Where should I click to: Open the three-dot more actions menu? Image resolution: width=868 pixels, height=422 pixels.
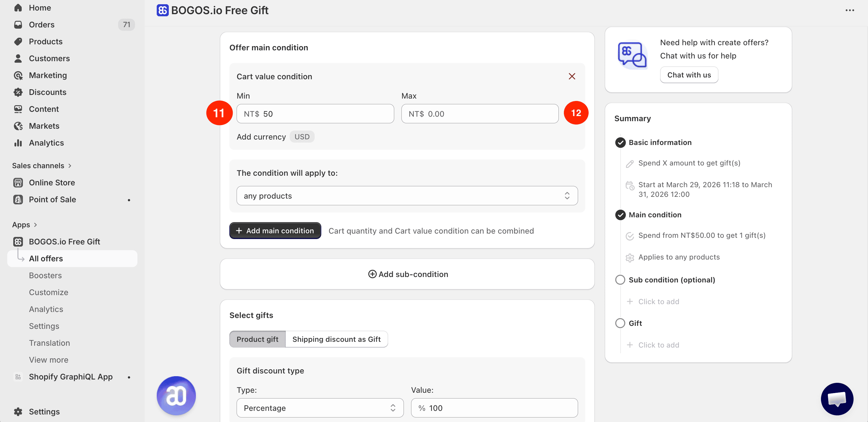(850, 10)
